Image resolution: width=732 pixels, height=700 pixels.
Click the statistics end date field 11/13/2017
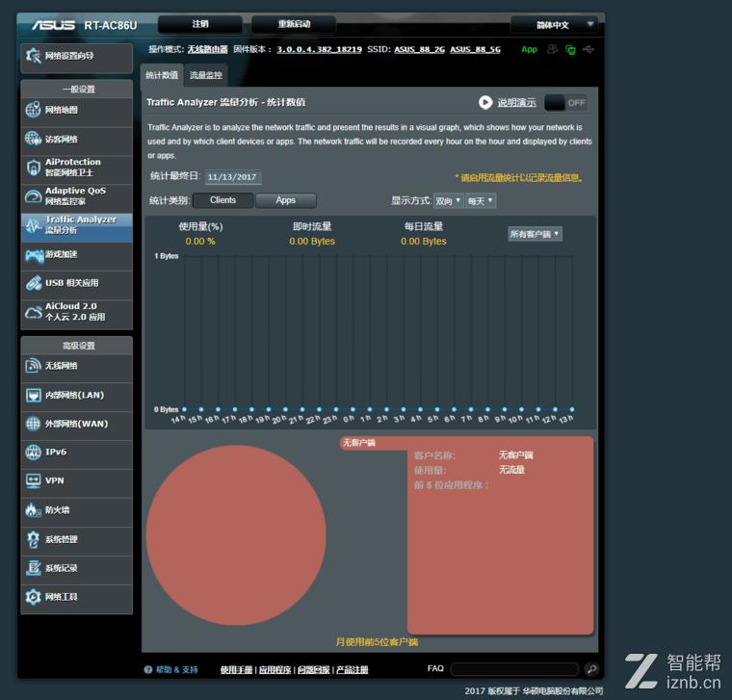(232, 177)
